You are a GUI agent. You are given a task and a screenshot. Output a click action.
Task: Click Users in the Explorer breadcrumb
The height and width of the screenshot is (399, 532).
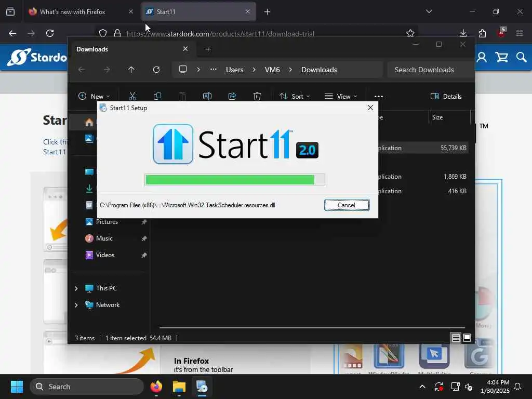pos(235,70)
